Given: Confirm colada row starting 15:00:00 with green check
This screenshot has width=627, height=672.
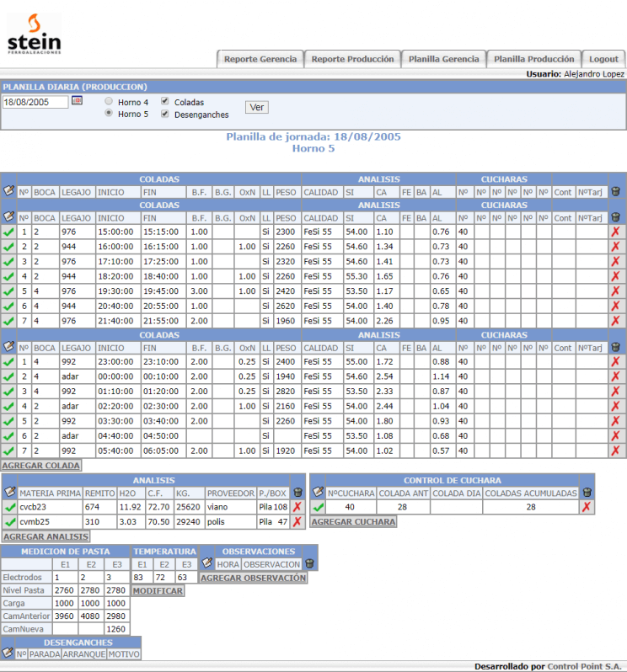Looking at the screenshot, I should click(8, 232).
